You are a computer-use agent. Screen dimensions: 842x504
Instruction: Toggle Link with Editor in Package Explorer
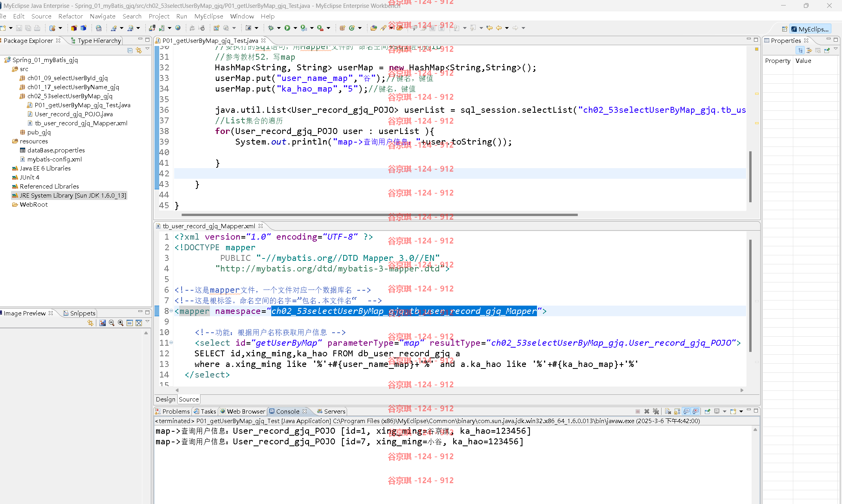point(139,50)
